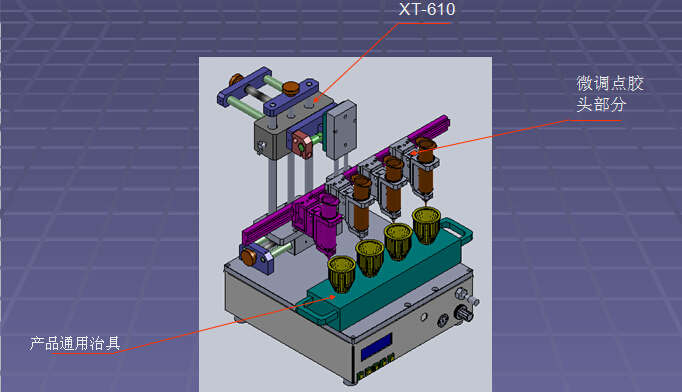Click the white round indicator on front panel
This screenshot has height=392, width=682.
click(424, 317)
